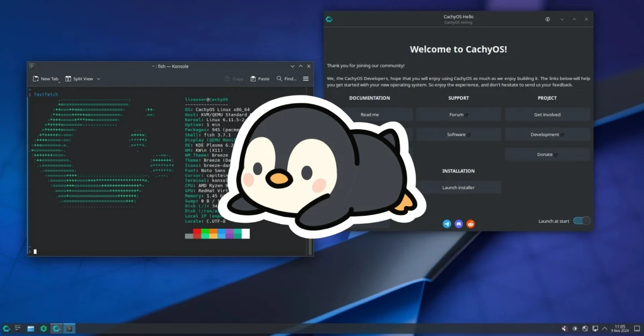
Task: Open the Discord icon in CachyOS Hello
Action: [x=459, y=224]
